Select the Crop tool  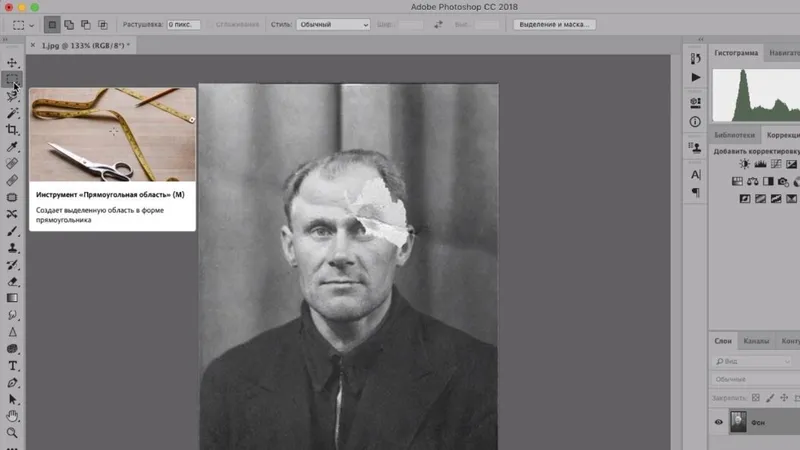pos(12,130)
